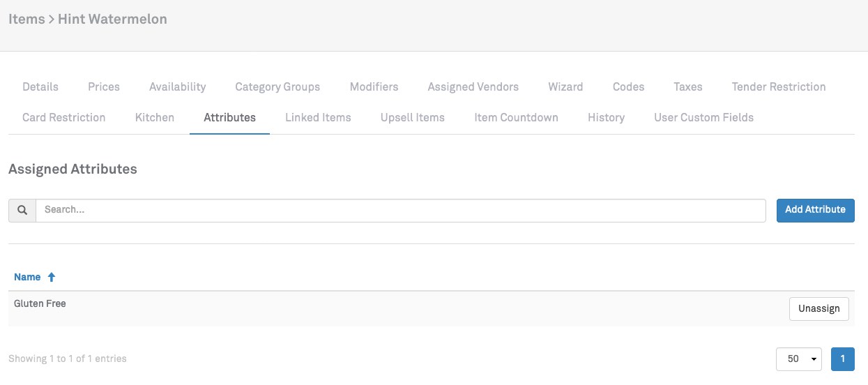
Task: Open the Linked Items tab
Action: pos(318,117)
